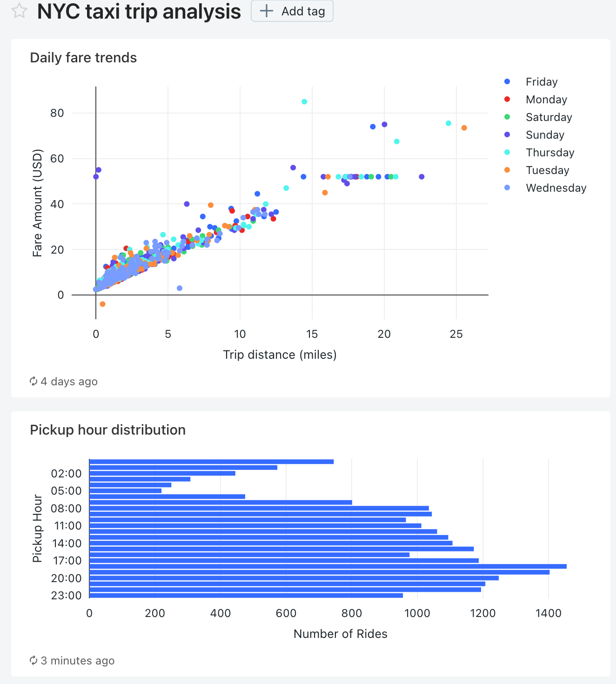616x684 pixels.
Task: Click the refresh icon on Daily fare trends
Action: coord(33,382)
